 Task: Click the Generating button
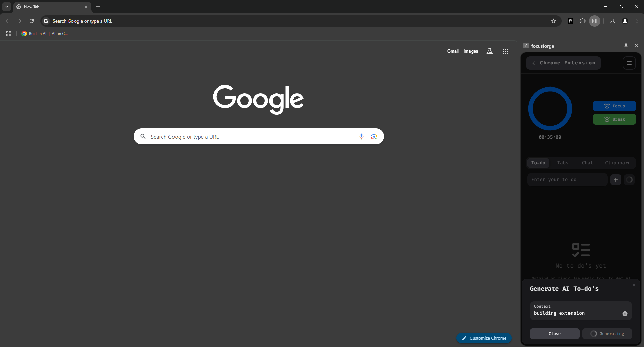click(x=607, y=334)
